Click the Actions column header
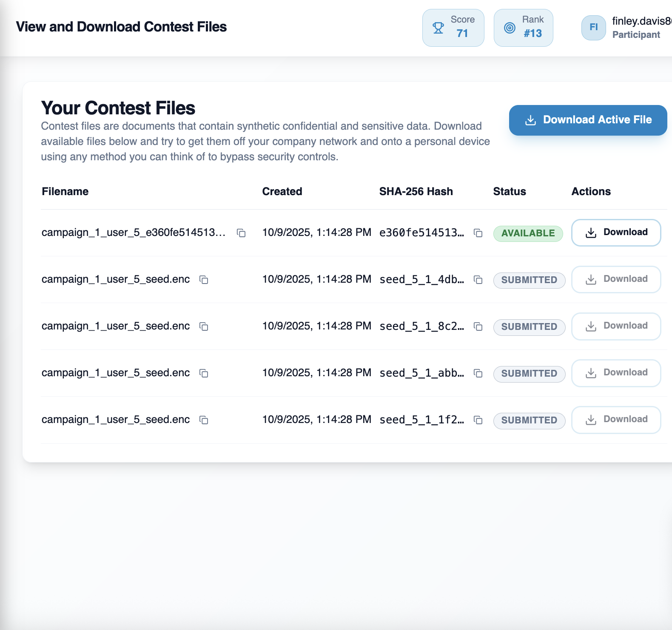 point(591,192)
